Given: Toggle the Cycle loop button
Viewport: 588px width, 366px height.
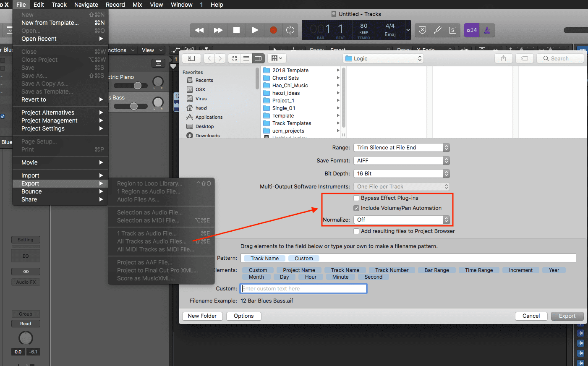Looking at the screenshot, I should click(x=290, y=30).
